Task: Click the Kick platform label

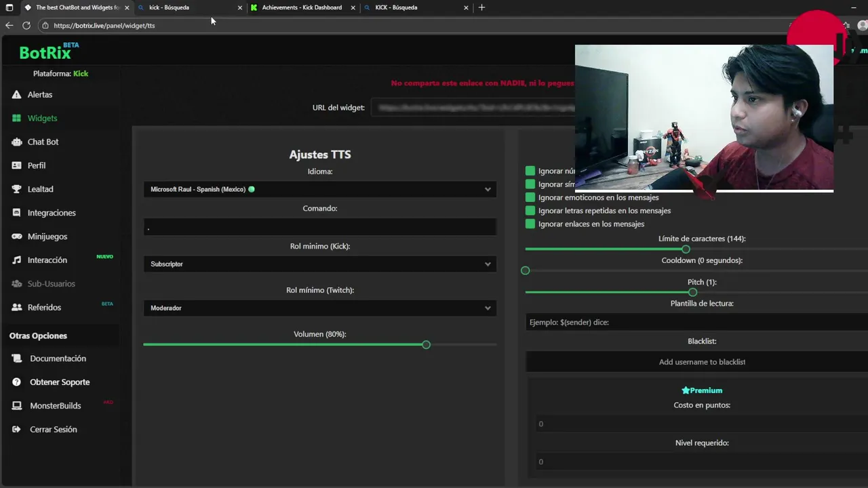Action: [81, 73]
